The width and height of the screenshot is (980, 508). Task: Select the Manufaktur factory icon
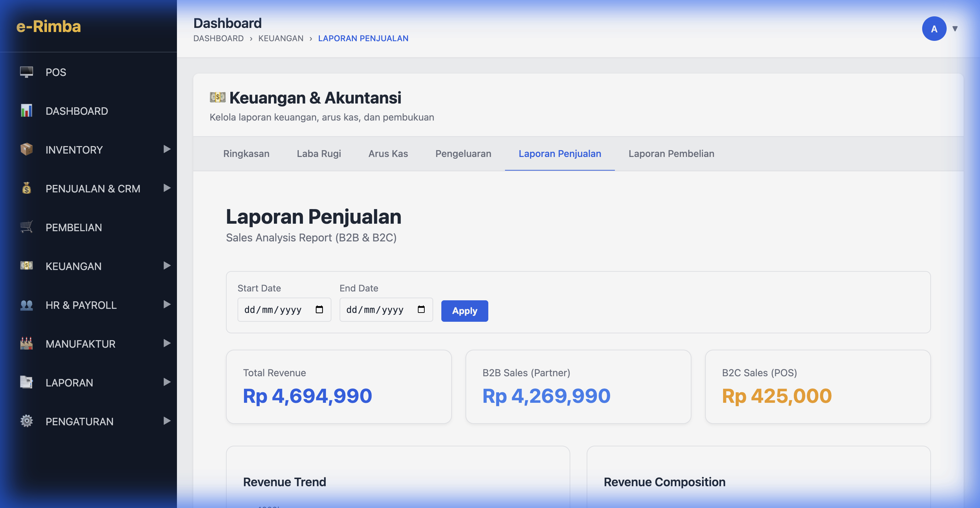click(x=26, y=344)
